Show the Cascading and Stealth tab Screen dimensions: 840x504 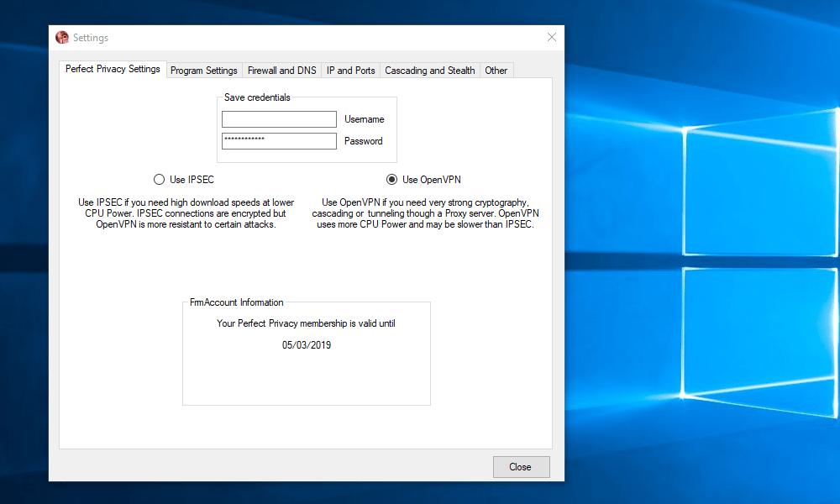pos(429,71)
